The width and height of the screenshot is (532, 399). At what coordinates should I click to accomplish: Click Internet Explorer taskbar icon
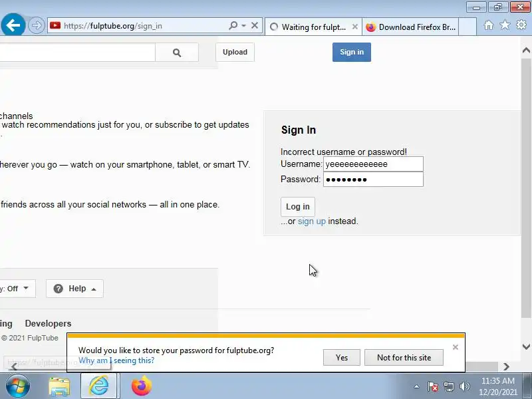[98, 386]
